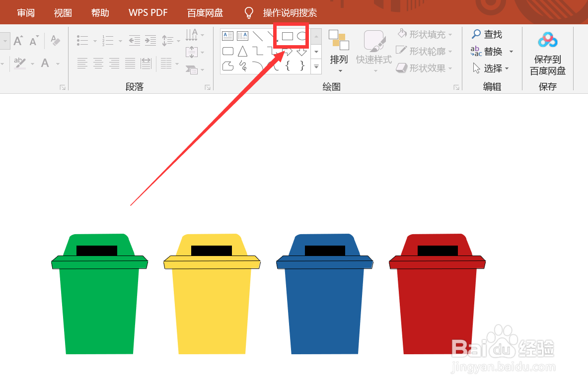Viewport: 588px width, 387px height.
Task: Select the oval shape in the shapes gallery
Action: [301, 36]
